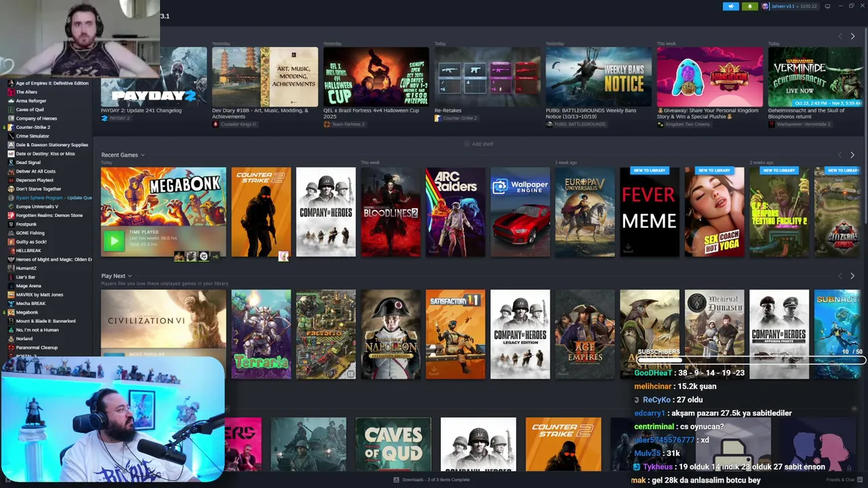Open Fever Meme cover
Viewport: 868px width, 488px height.
tap(650, 212)
